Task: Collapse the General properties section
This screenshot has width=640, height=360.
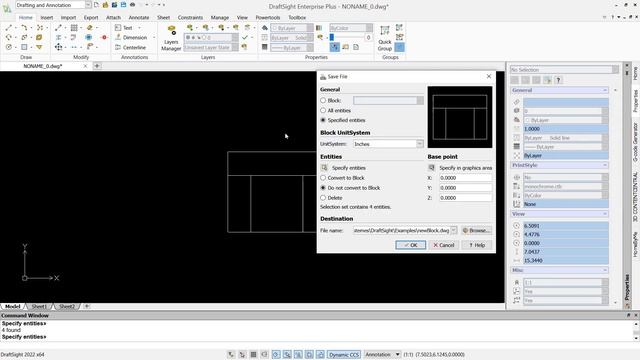Action: point(604,90)
